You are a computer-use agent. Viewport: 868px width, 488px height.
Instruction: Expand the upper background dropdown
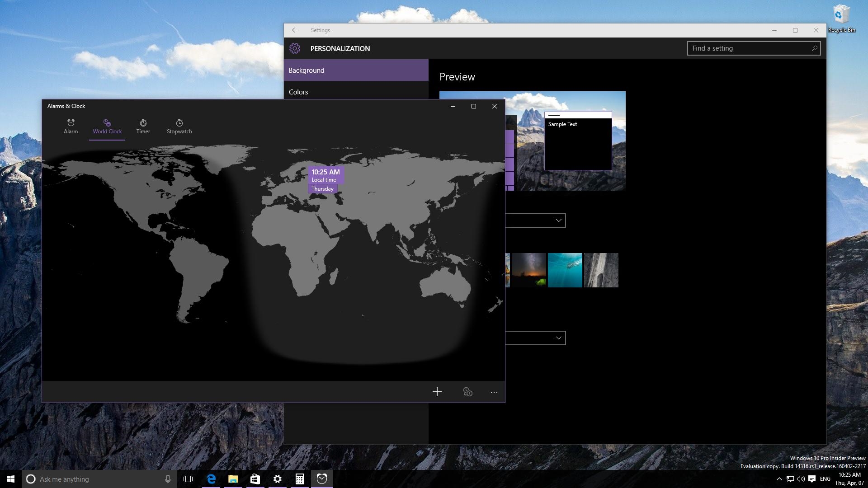[x=535, y=221]
